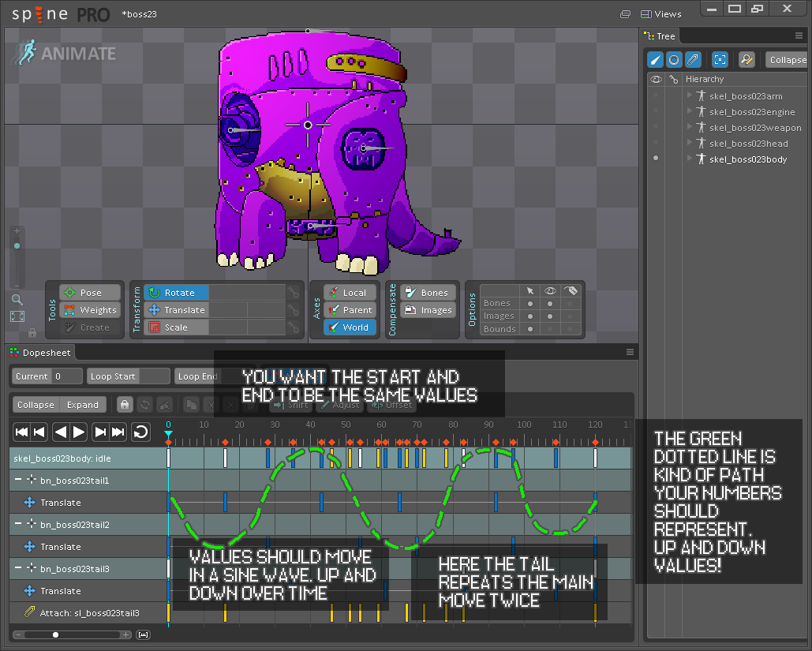Jump to first frame in Dopesheet
The width and height of the screenshot is (812, 651).
(x=21, y=432)
